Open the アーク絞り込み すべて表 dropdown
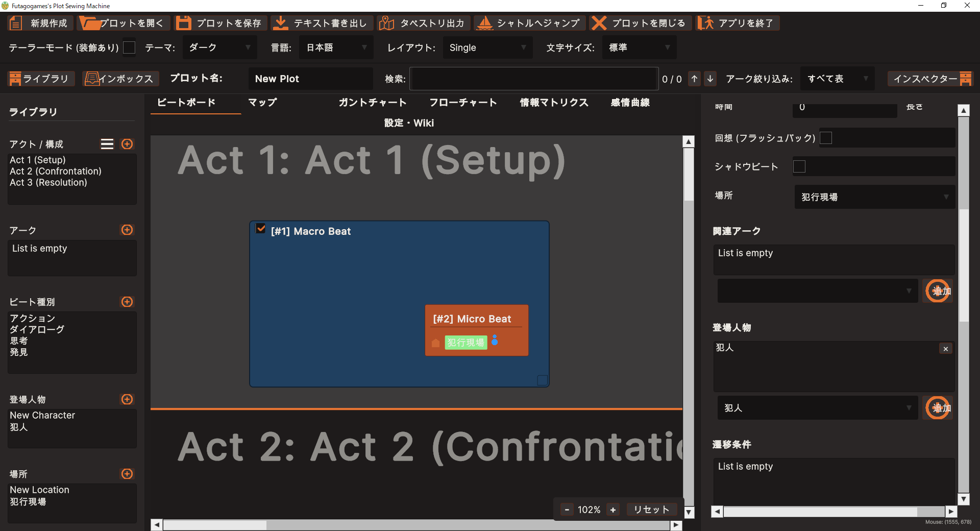Screen dimensions: 980x531 click(838, 79)
